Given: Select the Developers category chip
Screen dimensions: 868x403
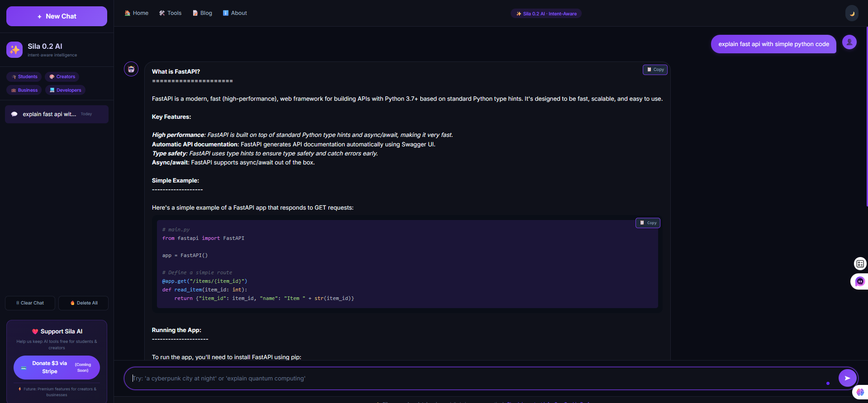Looking at the screenshot, I should (65, 90).
